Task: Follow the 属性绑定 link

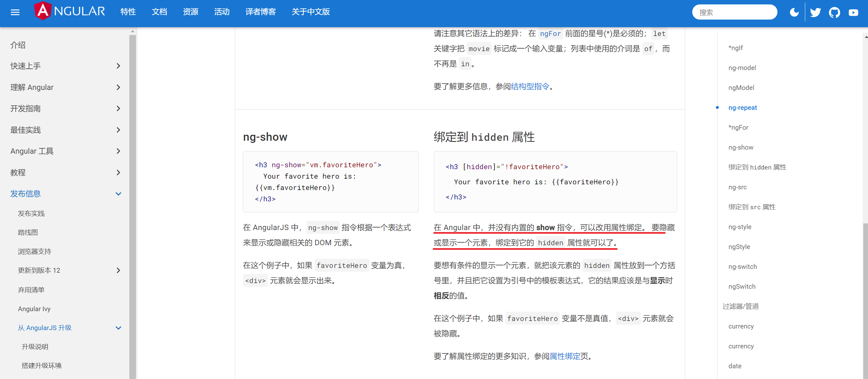Action: click(x=565, y=356)
